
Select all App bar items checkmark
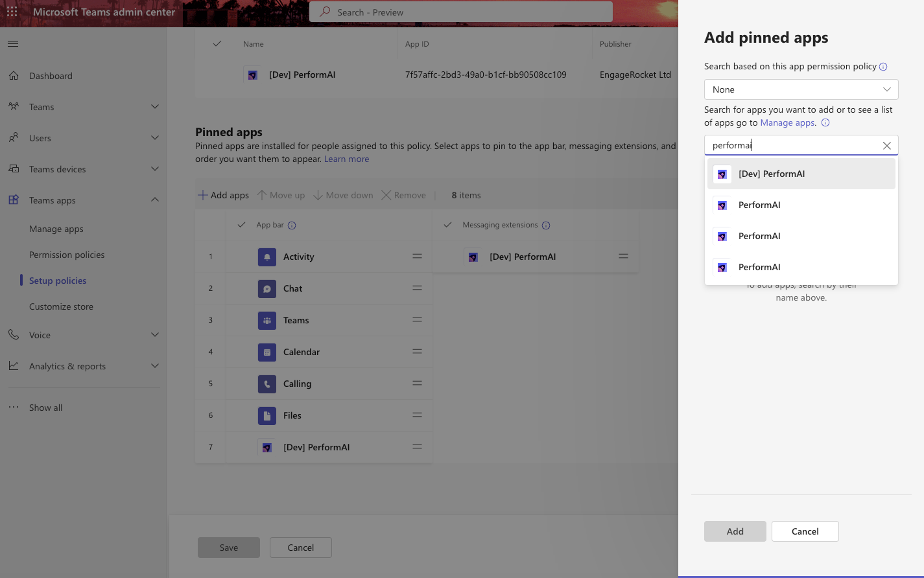click(241, 225)
